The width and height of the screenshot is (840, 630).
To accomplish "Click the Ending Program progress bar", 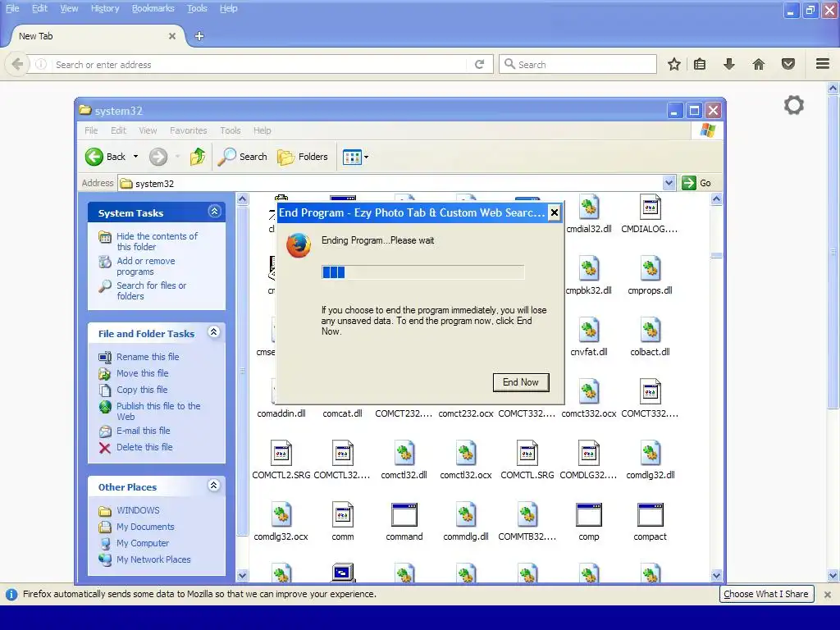I will point(422,272).
